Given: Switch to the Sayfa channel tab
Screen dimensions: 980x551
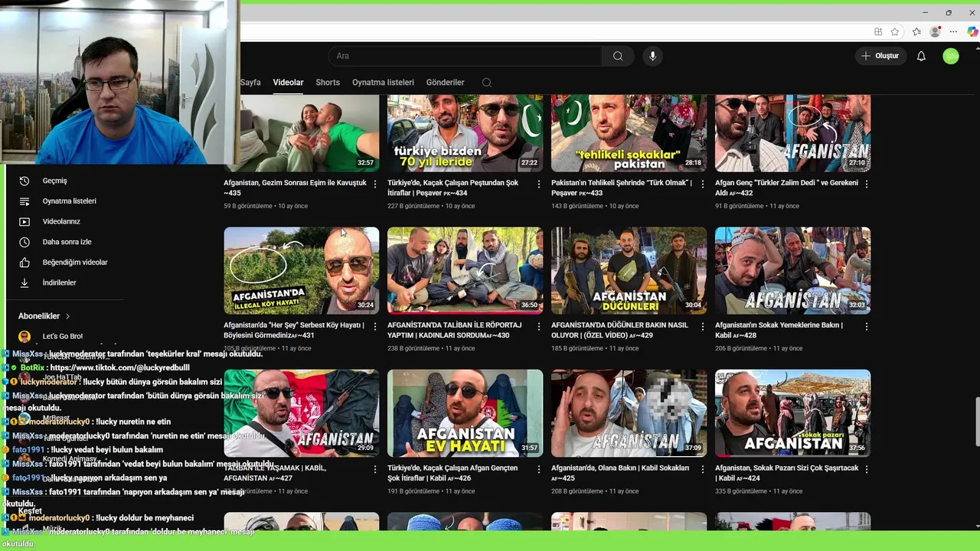Looking at the screenshot, I should pos(250,83).
